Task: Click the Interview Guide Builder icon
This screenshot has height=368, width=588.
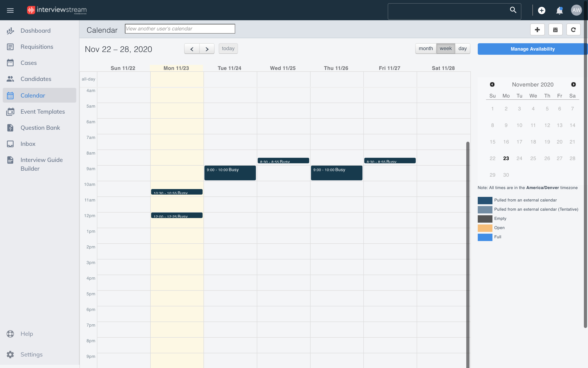Action: tap(10, 160)
